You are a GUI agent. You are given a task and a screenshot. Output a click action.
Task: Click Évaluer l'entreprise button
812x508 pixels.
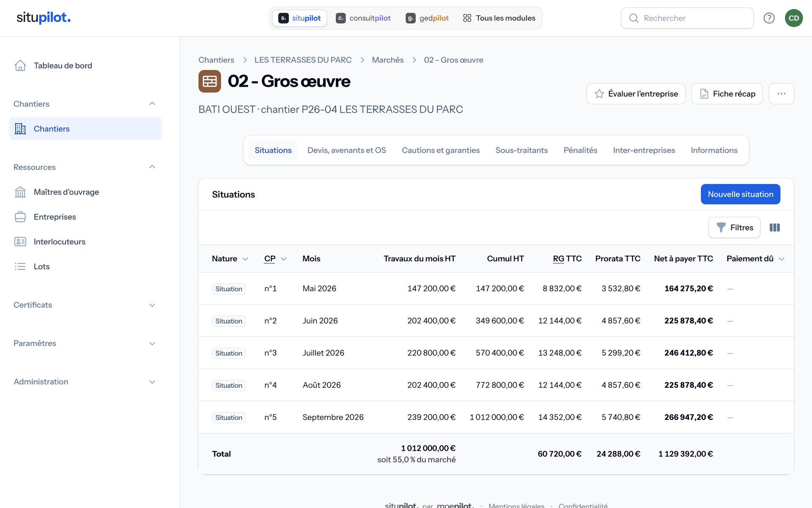click(x=636, y=94)
